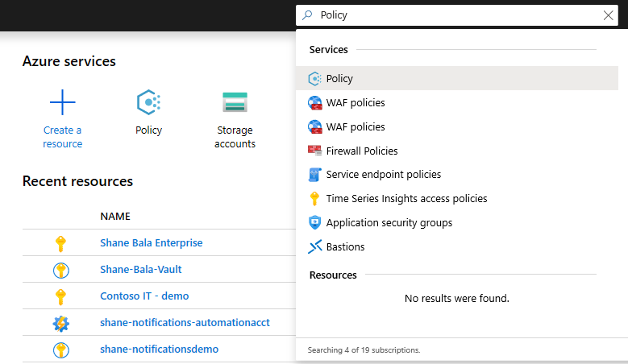Open the Shane Bala Enterprise resource
Viewport: 628px width, 364px height.
[x=152, y=242]
